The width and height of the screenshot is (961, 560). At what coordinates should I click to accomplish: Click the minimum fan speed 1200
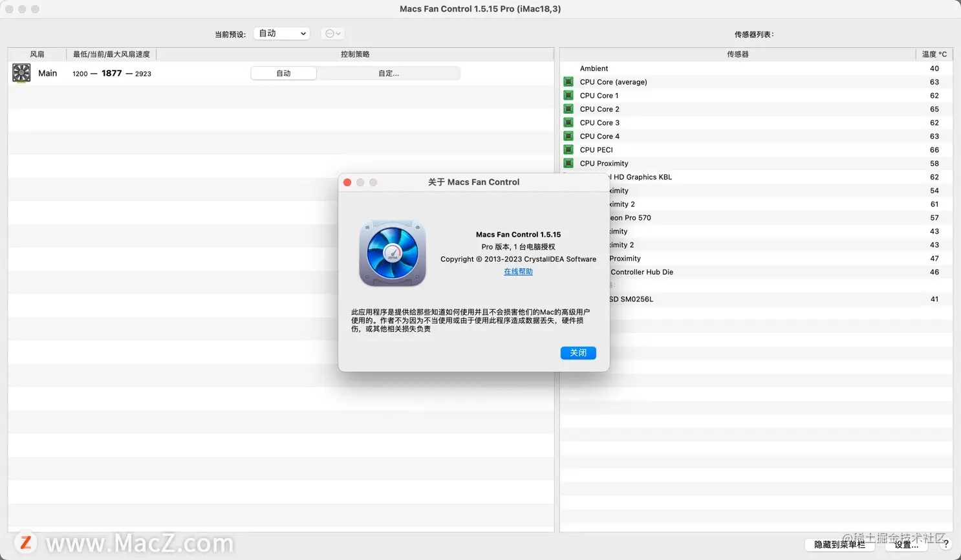[x=80, y=74]
